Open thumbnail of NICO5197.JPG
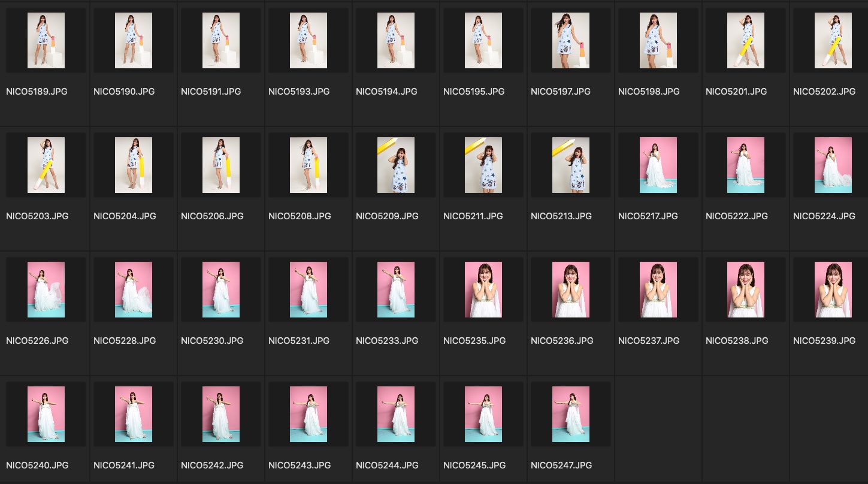This screenshot has height=484, width=868. coord(571,41)
